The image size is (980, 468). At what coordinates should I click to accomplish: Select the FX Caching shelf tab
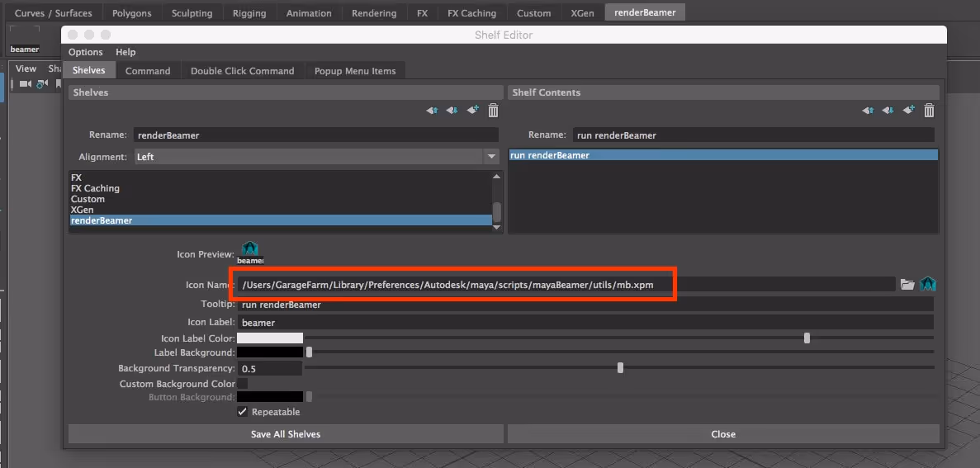472,12
